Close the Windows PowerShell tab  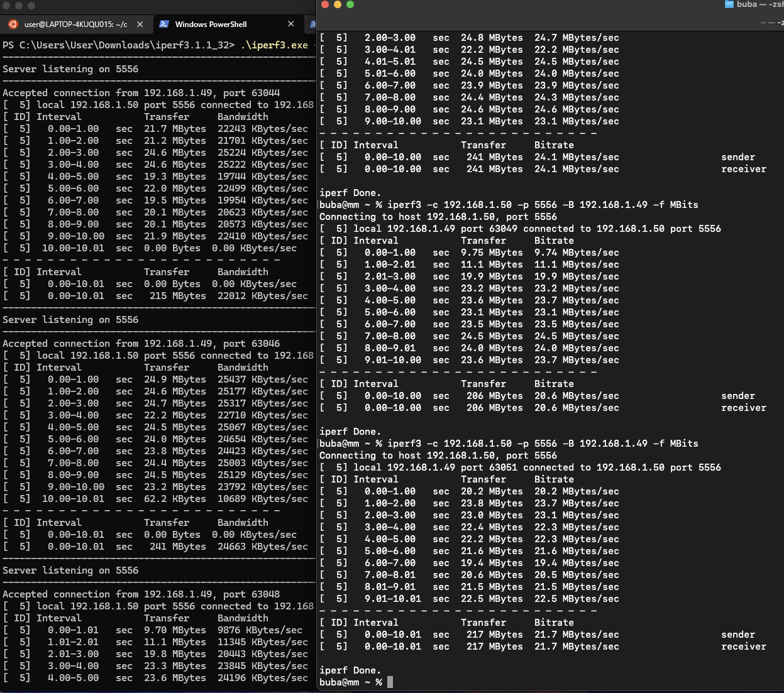(290, 24)
